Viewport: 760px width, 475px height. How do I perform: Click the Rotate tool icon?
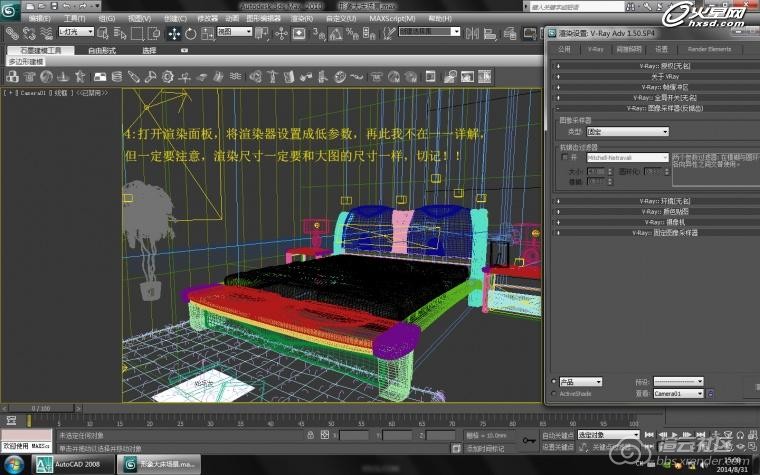click(189, 33)
